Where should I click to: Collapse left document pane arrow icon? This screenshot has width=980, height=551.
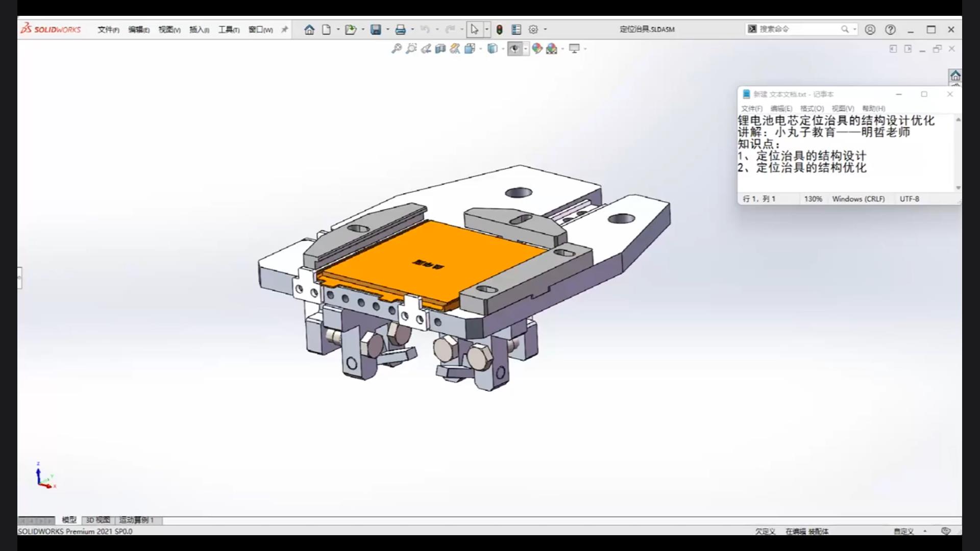(893, 49)
